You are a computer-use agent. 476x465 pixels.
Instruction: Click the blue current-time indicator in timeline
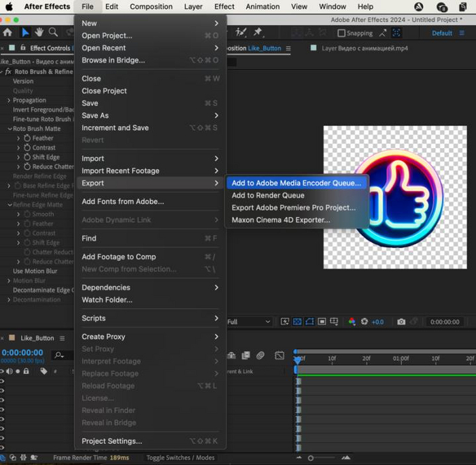(x=298, y=360)
